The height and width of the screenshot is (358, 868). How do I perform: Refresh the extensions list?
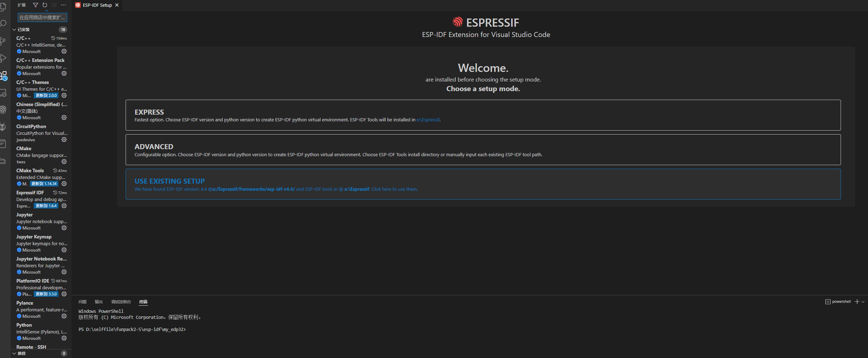click(x=45, y=5)
